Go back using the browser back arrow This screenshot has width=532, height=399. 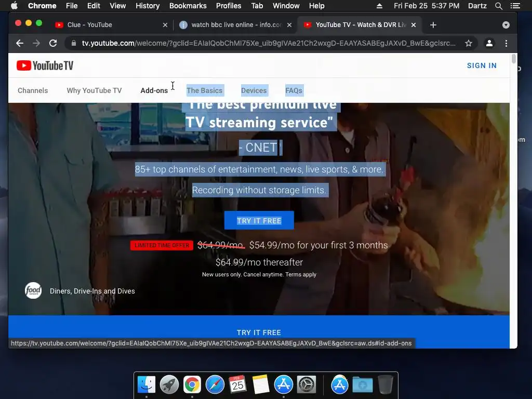tap(20, 43)
